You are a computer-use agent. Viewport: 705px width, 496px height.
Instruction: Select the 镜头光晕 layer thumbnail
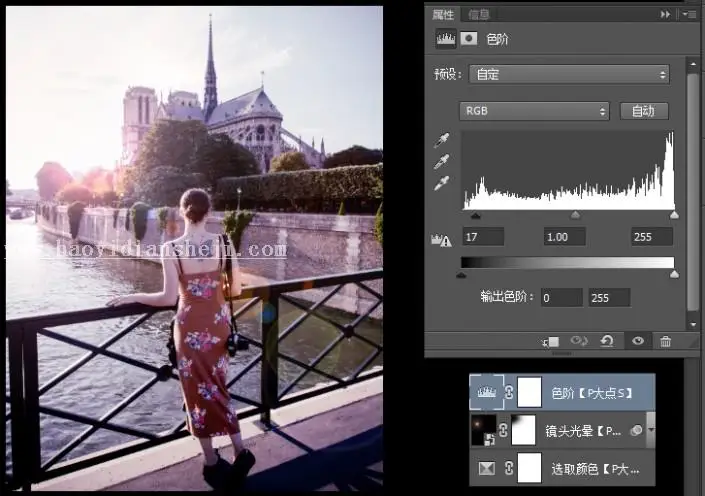483,430
